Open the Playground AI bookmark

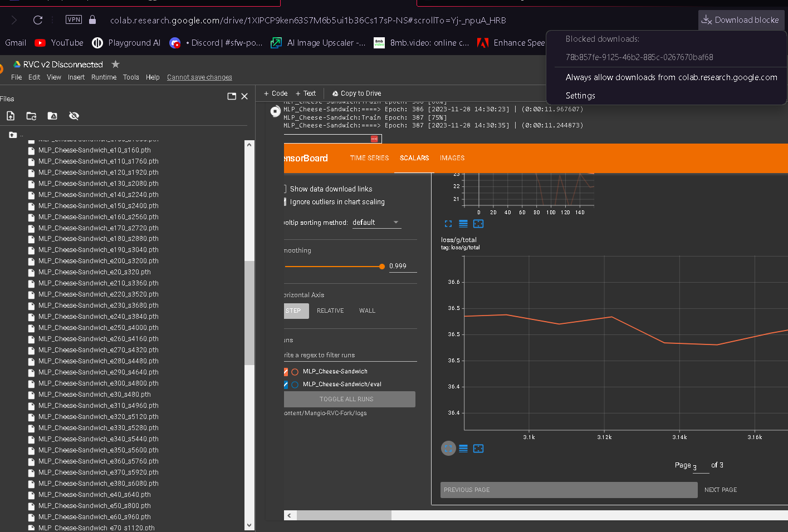pyautogui.click(x=126, y=43)
